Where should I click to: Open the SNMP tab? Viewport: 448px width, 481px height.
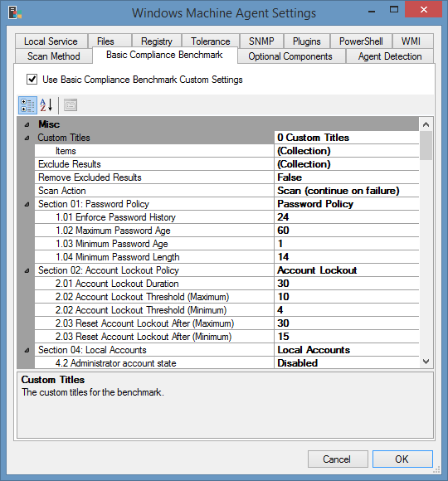click(261, 41)
